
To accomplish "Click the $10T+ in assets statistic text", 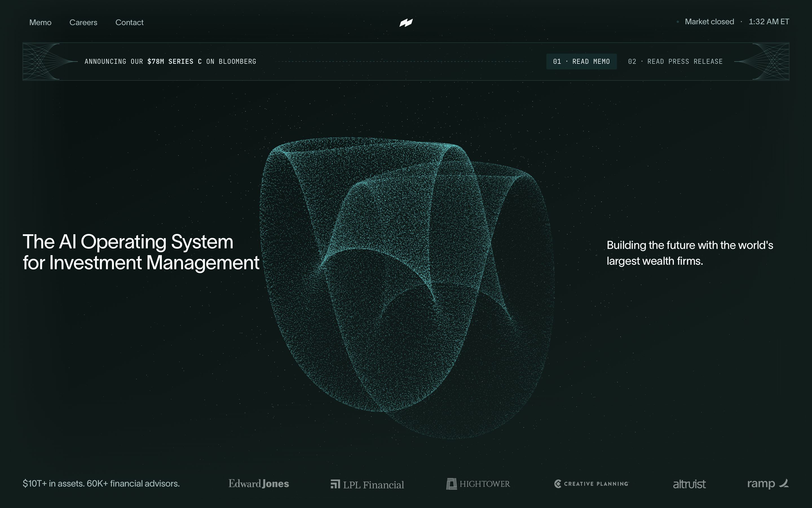I will click(x=101, y=483).
